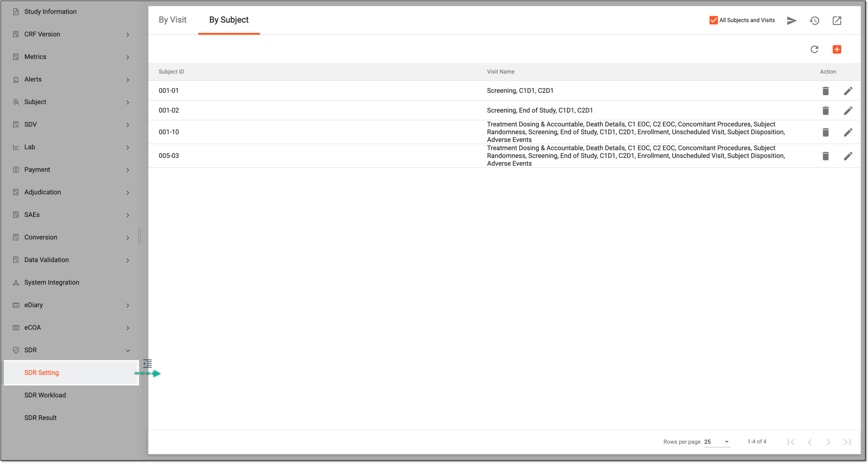The width and height of the screenshot is (868, 463).
Task: Select the By Subject tab
Action: click(229, 20)
